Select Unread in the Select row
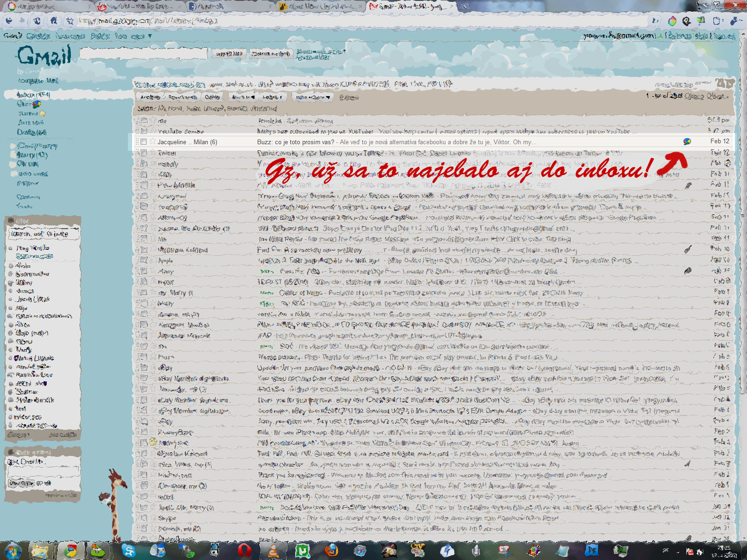Image resolution: width=747 pixels, height=560 pixels. [x=215, y=108]
